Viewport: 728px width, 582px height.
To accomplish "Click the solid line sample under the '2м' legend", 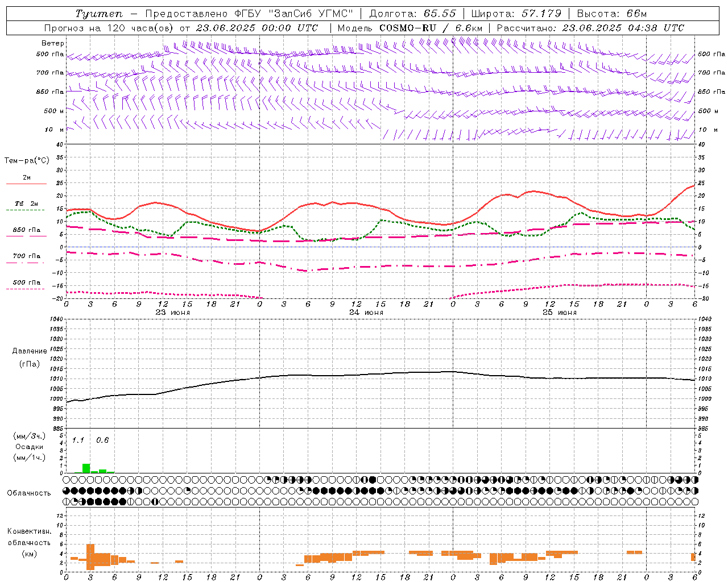I will (x=26, y=184).
